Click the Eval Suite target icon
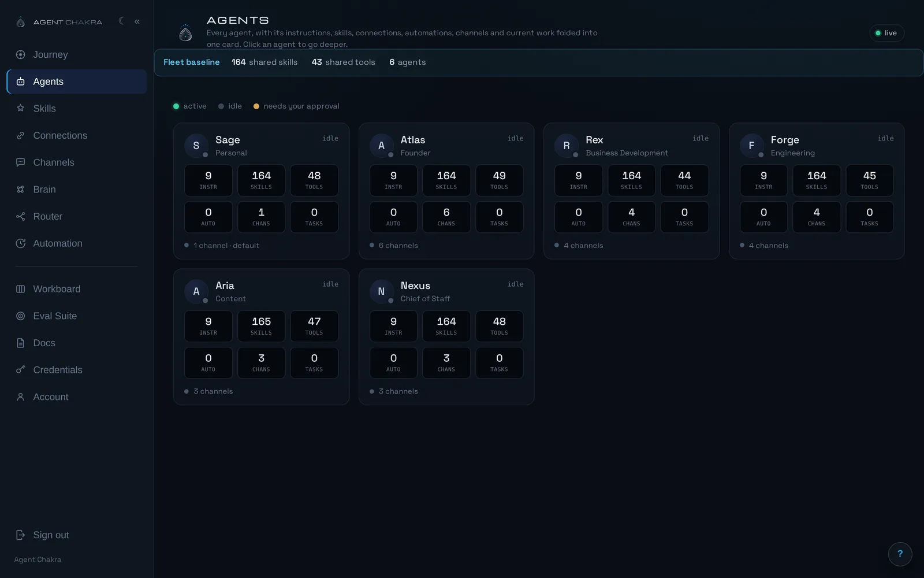The width and height of the screenshot is (924, 578). (x=21, y=316)
